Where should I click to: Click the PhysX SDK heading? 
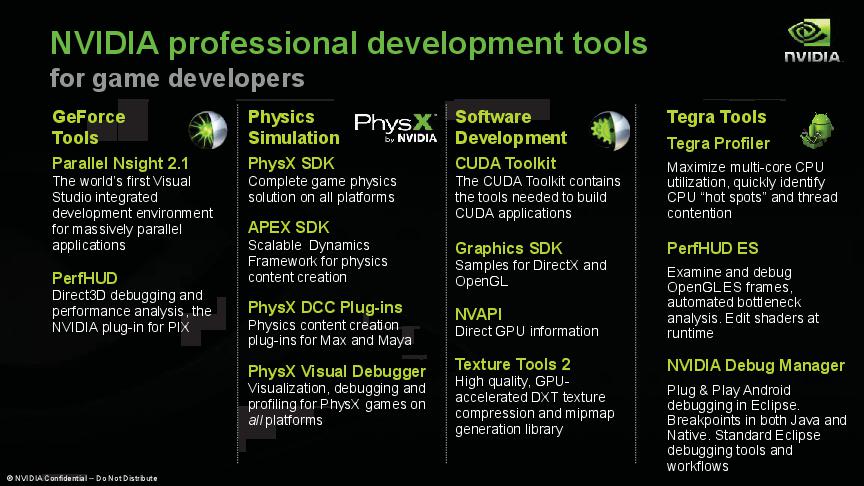[x=291, y=163]
